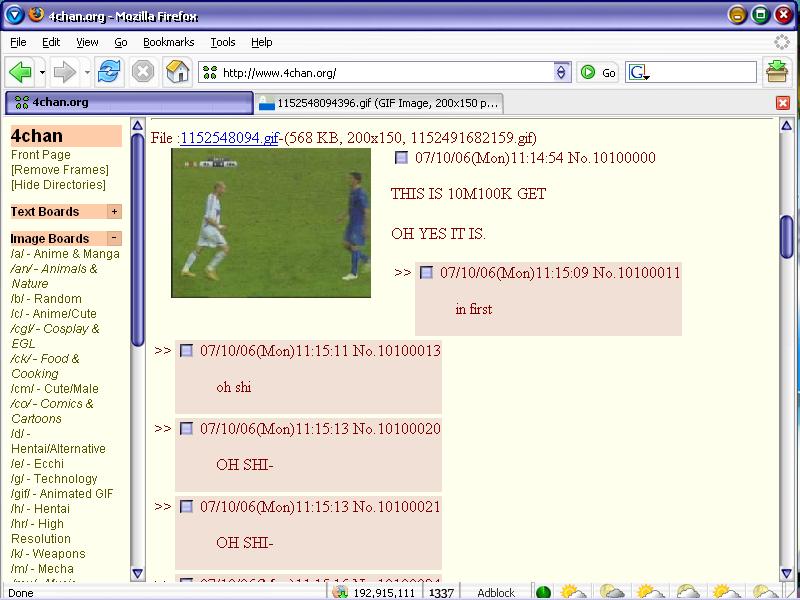Open the File menu
The image size is (800, 600).
[x=18, y=42]
